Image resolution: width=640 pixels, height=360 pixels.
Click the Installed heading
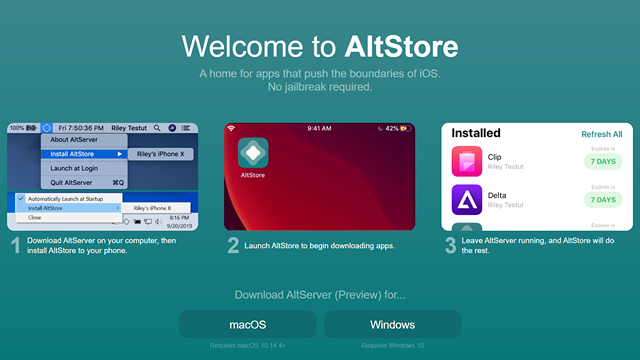[x=476, y=133]
